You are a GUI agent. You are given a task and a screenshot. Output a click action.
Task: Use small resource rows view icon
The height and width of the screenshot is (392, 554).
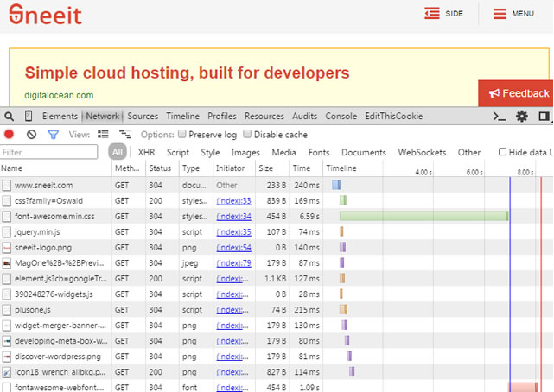tap(125, 135)
